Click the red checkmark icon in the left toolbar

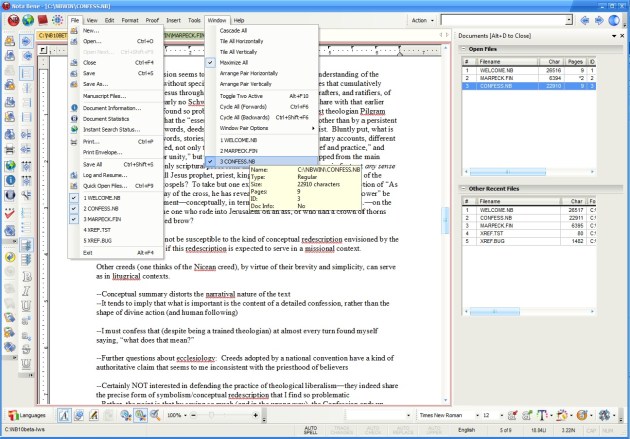point(10,213)
